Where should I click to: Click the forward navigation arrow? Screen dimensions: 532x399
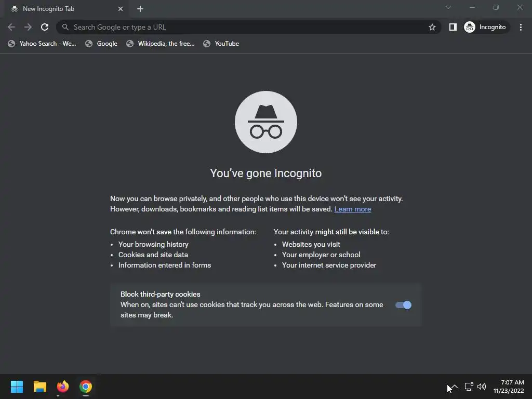click(x=28, y=27)
